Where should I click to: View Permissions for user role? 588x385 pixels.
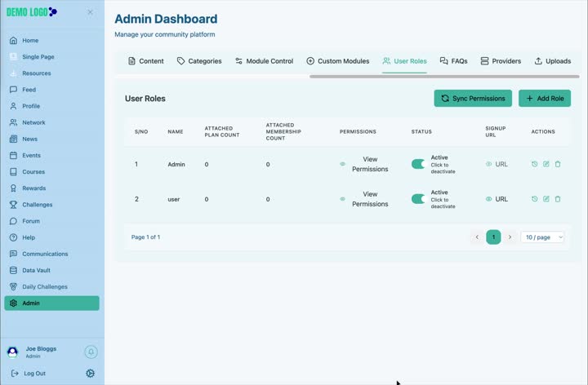click(364, 199)
